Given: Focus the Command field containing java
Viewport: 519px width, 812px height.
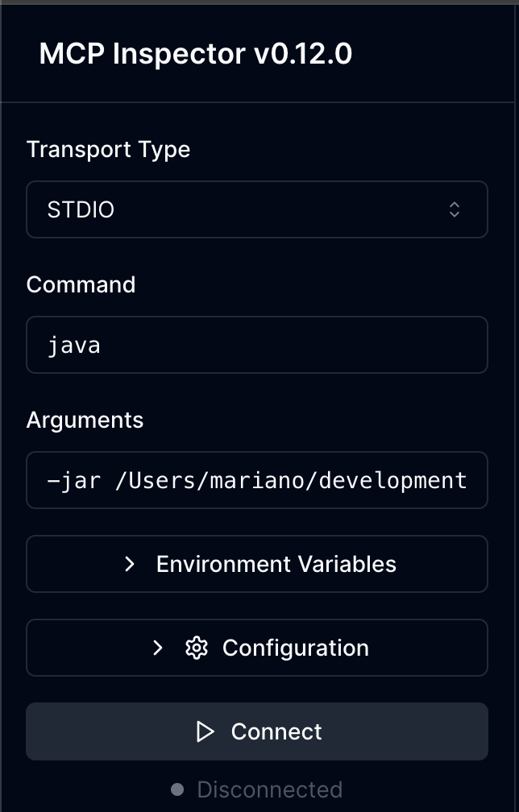Looking at the screenshot, I should (256, 346).
